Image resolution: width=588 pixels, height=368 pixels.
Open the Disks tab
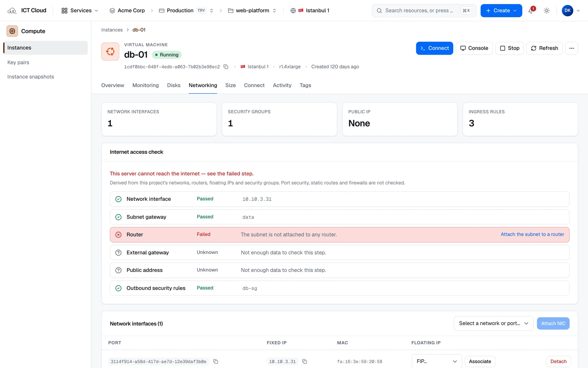174,85
